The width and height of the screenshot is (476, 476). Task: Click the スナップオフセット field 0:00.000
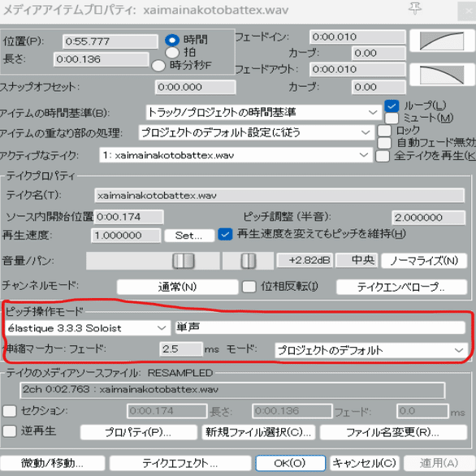tap(196, 87)
